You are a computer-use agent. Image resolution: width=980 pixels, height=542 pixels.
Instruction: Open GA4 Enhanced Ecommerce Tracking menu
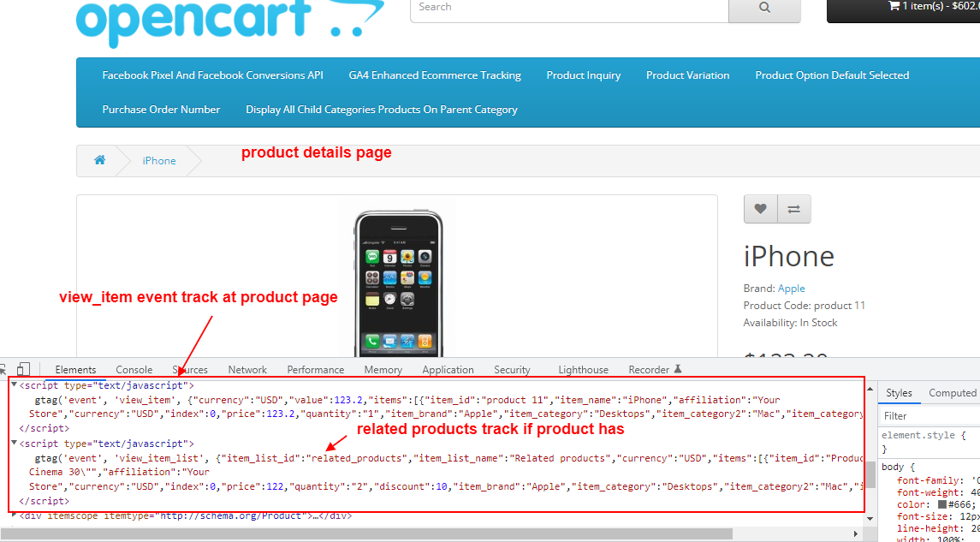[x=435, y=75]
